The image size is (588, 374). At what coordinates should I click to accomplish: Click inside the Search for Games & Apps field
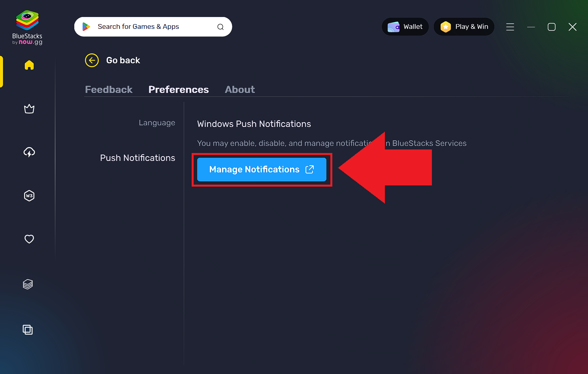[150, 26]
